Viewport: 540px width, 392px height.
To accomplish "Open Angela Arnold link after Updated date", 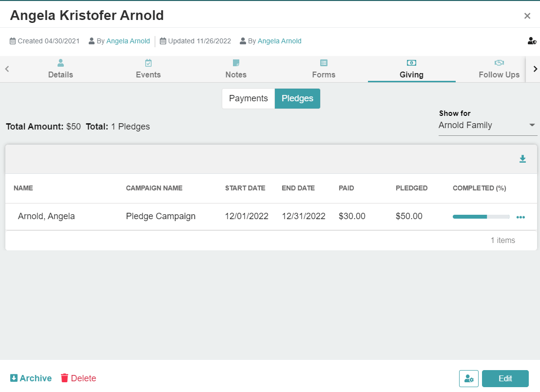I will [279, 41].
